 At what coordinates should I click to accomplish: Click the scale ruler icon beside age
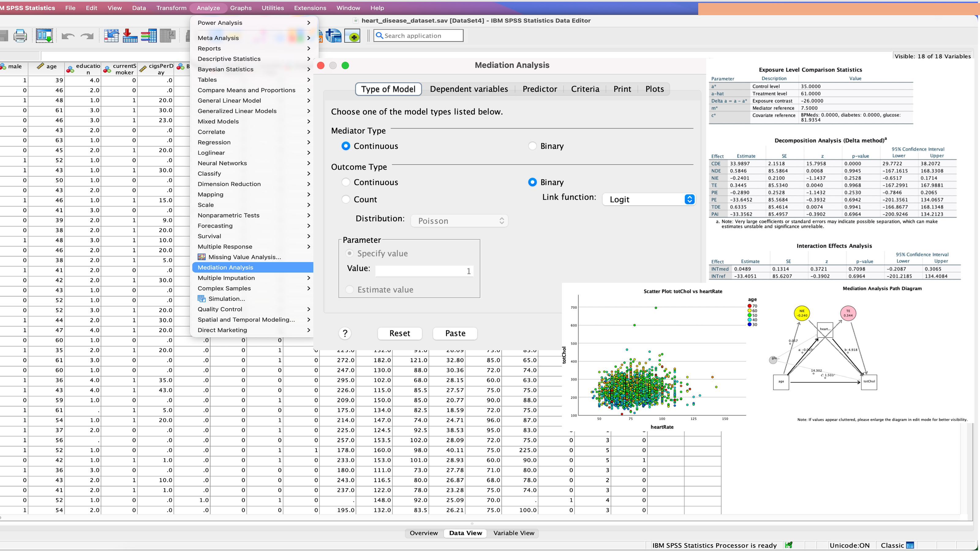point(40,66)
